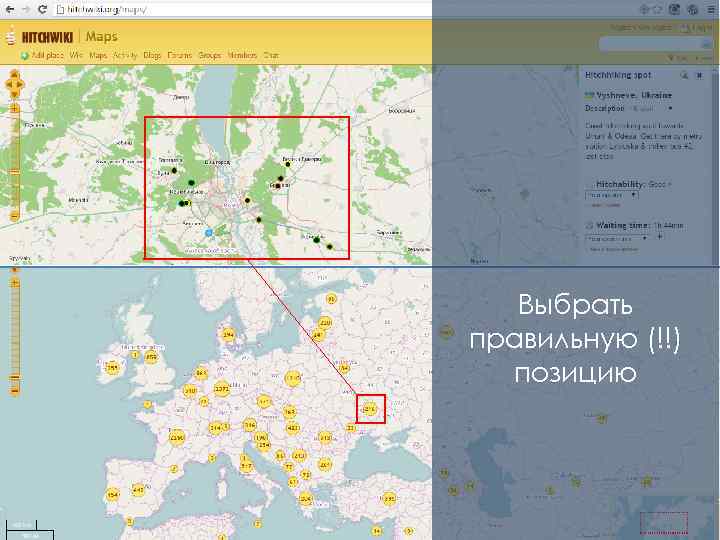Open the Add place link
Viewport: 720px width, 540px height.
pyautogui.click(x=47, y=55)
